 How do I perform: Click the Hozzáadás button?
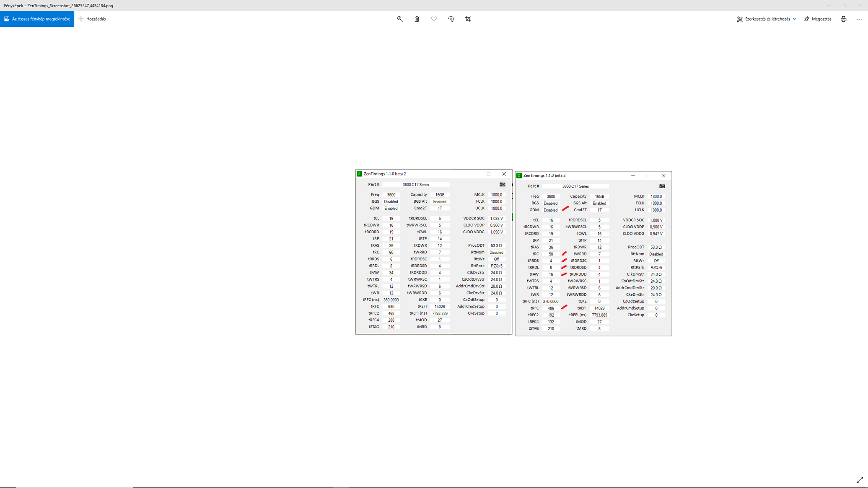(92, 19)
